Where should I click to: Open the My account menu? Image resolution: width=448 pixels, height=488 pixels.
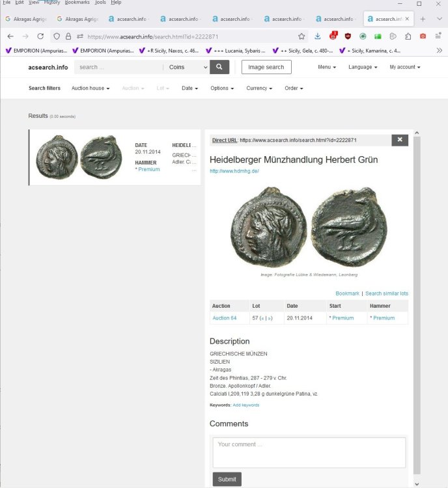(404, 67)
